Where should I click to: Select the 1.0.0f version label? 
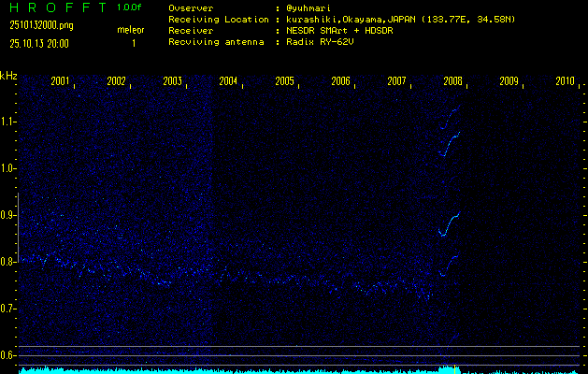point(130,7)
